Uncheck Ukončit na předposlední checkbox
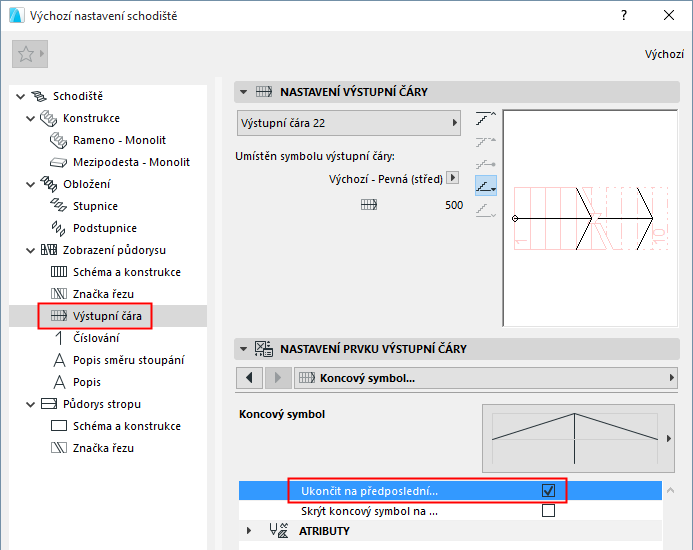 (x=548, y=491)
